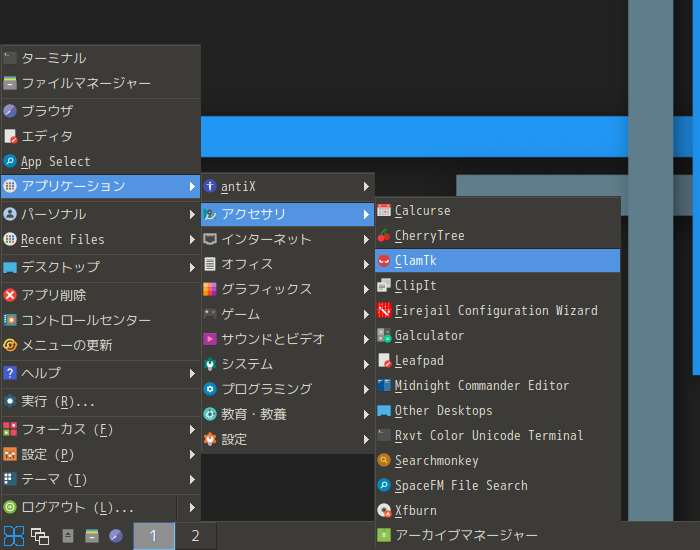Click the アーカイブマネージャー icon
Viewport: 700px width, 550px height.
pyautogui.click(x=384, y=535)
